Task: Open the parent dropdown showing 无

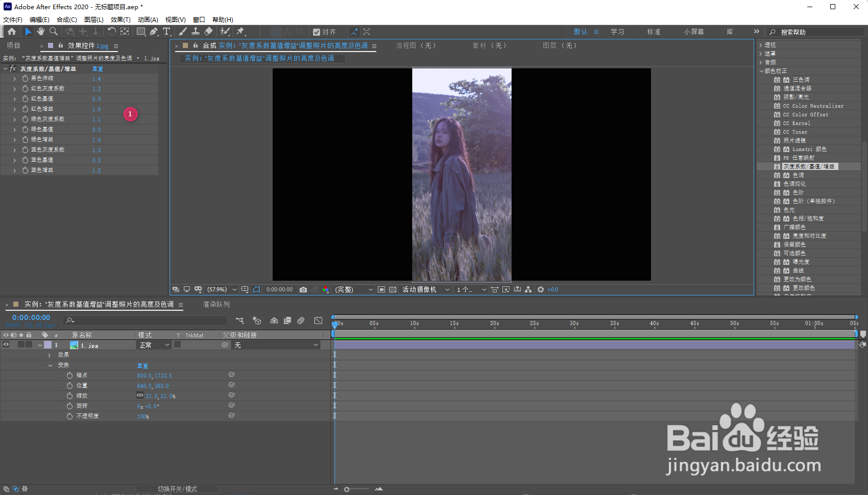Action: [x=276, y=345]
